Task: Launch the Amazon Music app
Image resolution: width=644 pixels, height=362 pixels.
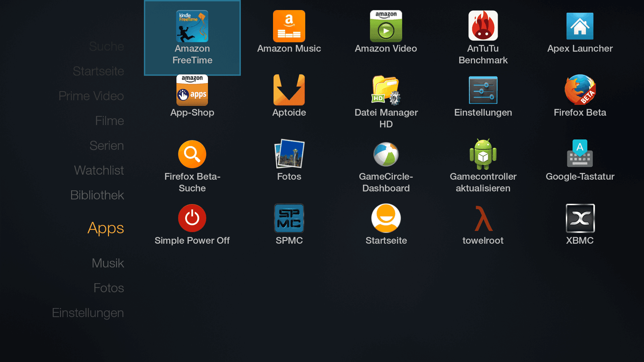Action: [x=289, y=27]
